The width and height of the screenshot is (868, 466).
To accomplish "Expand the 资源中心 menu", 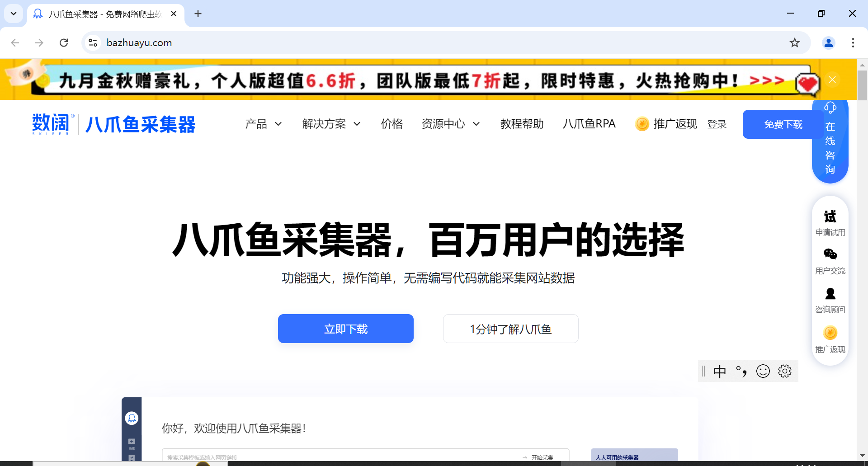I will click(450, 124).
